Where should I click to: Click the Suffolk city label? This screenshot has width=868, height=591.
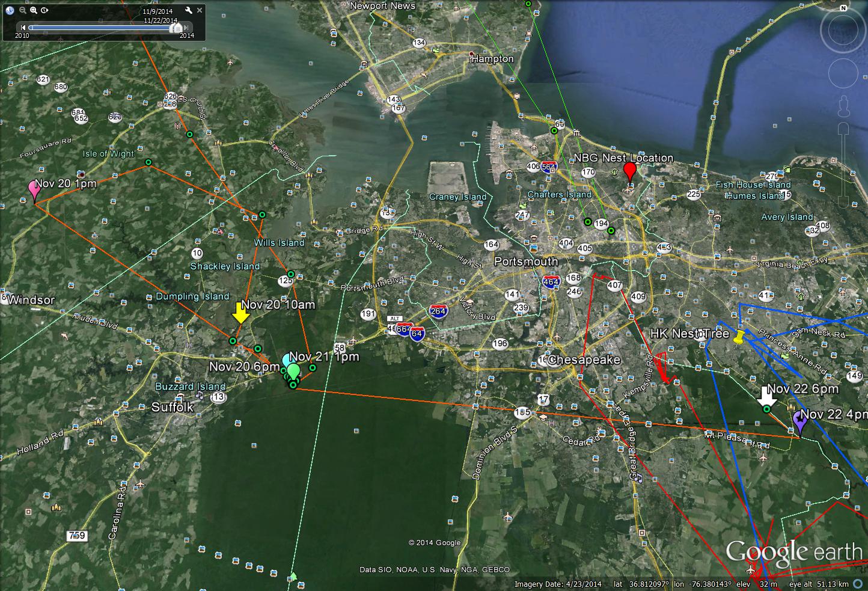173,407
